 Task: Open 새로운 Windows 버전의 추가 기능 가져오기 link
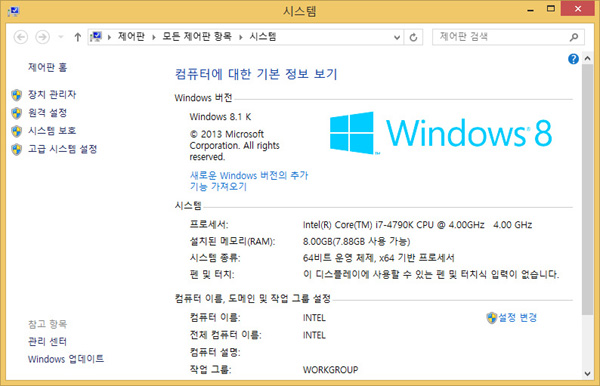249,181
